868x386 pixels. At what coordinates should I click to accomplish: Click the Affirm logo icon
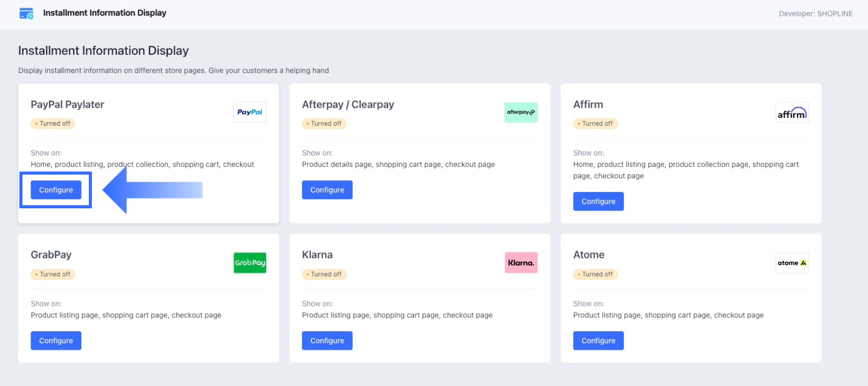tap(792, 113)
